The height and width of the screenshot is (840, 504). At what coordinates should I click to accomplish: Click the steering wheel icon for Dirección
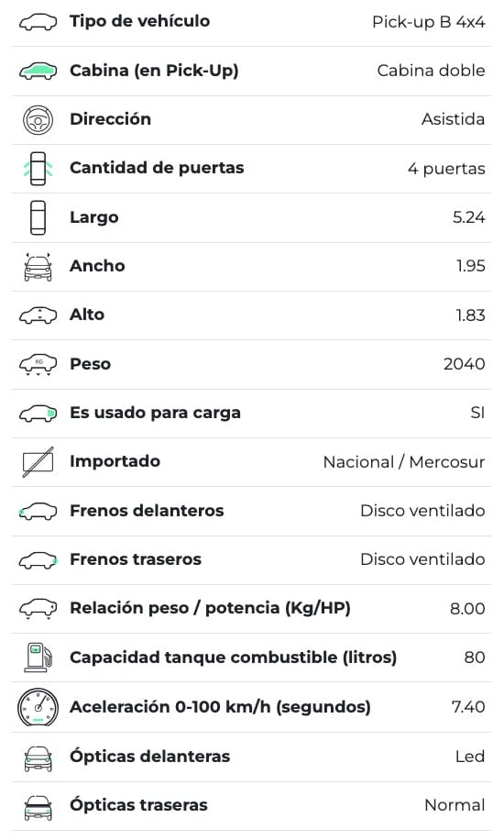[x=38, y=120]
